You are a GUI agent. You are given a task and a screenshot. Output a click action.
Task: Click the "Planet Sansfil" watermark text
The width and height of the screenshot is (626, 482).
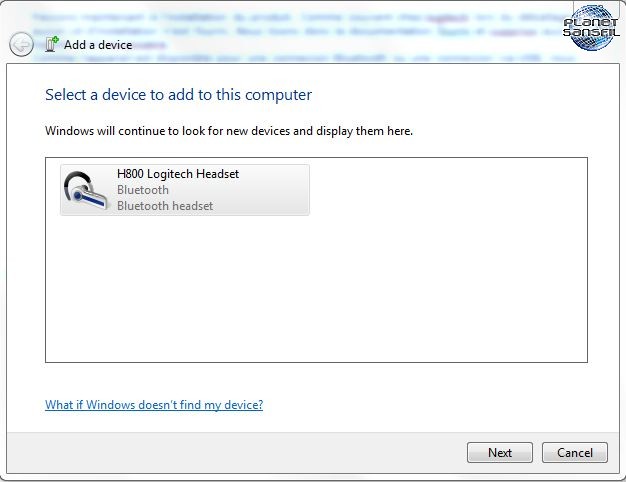click(591, 27)
